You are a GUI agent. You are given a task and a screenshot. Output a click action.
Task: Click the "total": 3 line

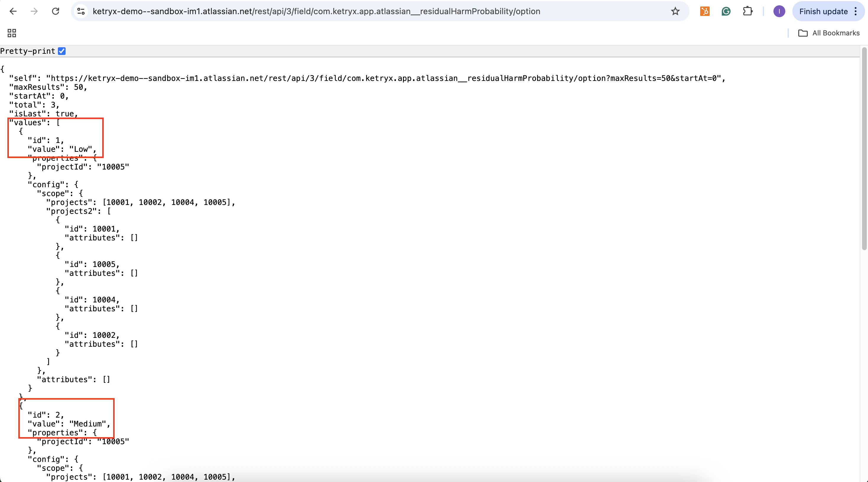point(34,105)
